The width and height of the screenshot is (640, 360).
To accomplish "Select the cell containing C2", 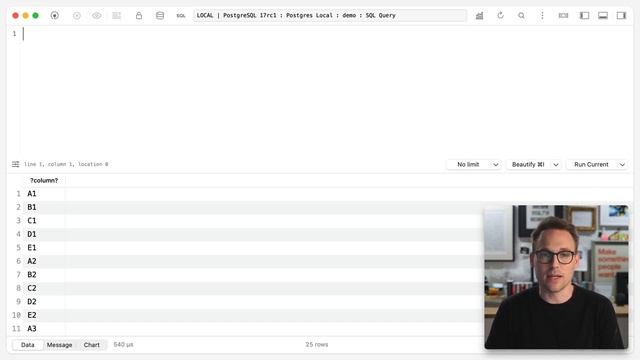I will [x=44, y=288].
